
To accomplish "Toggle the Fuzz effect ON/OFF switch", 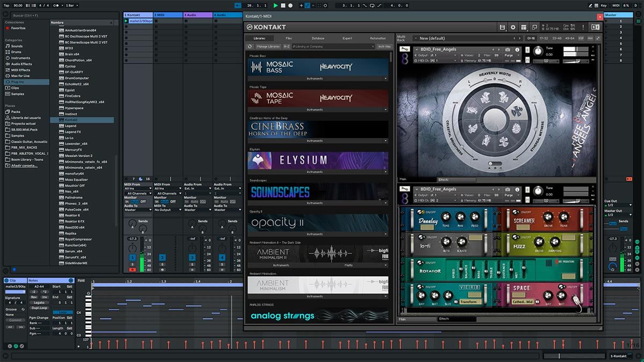I will tap(515, 237).
